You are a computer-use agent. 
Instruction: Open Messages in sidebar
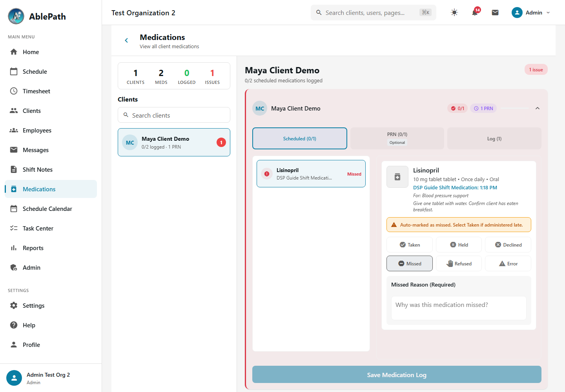[x=51, y=150]
